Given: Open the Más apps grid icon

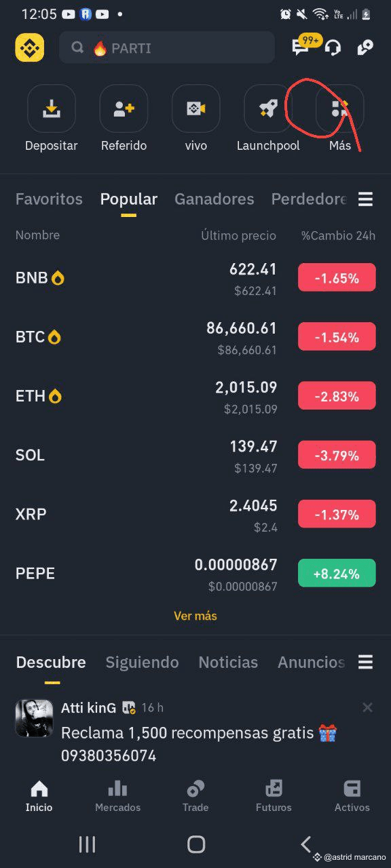Looking at the screenshot, I should coord(340,108).
